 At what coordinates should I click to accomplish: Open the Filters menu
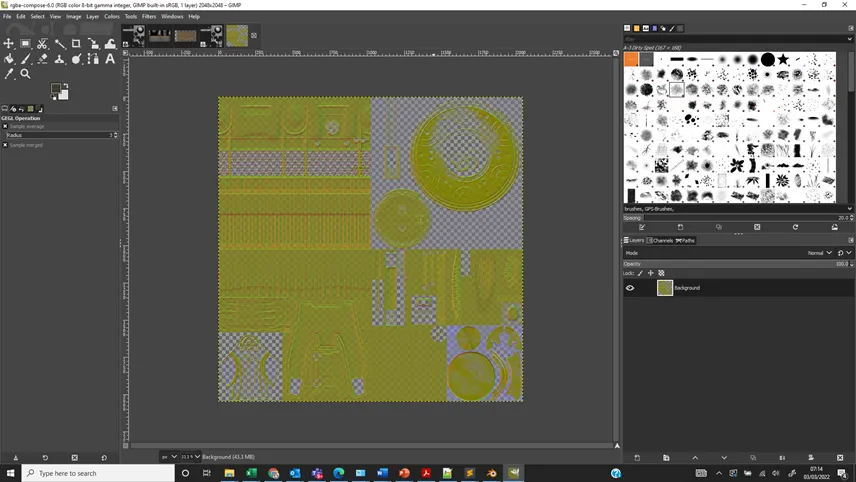(x=149, y=16)
